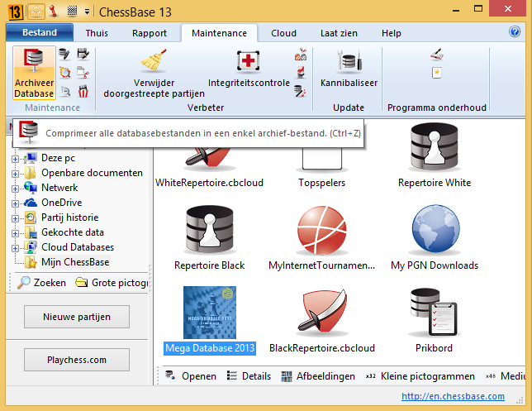Start the Integriteitscontrole first-aid tool
This screenshot has height=411, width=532.
249,68
